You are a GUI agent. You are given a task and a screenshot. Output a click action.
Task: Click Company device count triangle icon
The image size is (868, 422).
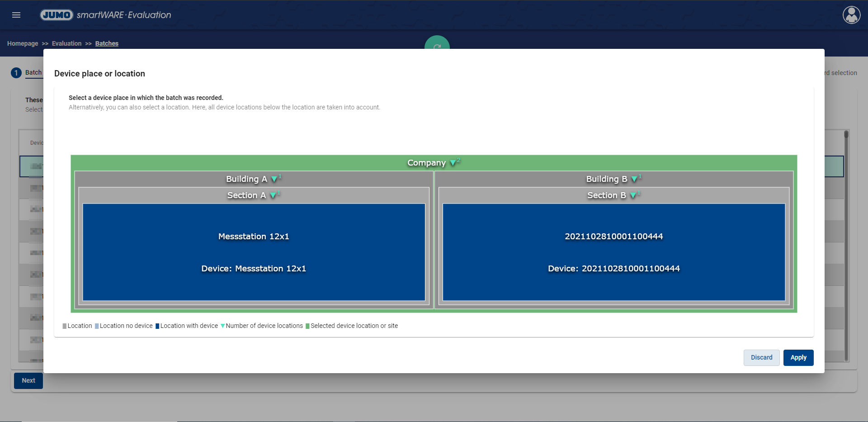(x=453, y=163)
